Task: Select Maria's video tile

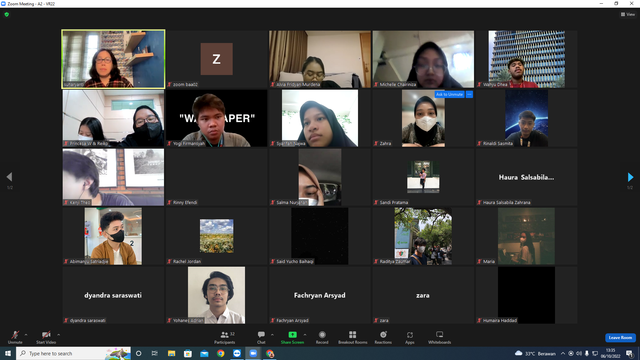Action: [527, 236]
